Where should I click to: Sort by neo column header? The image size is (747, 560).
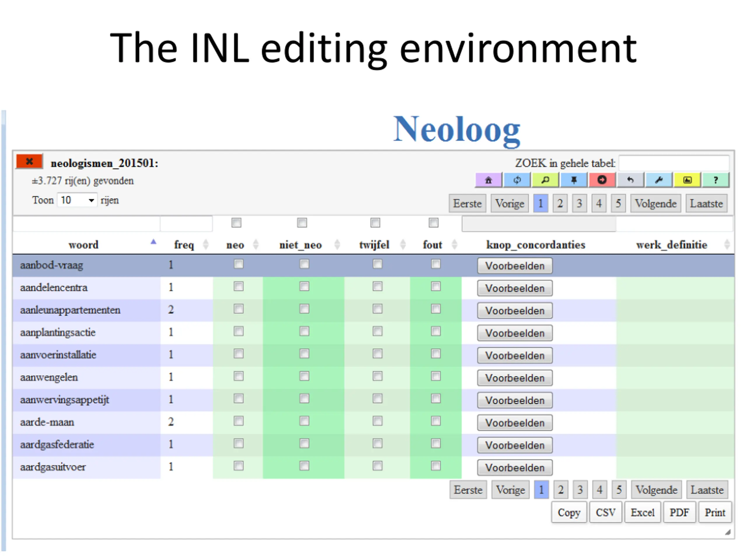[235, 244]
